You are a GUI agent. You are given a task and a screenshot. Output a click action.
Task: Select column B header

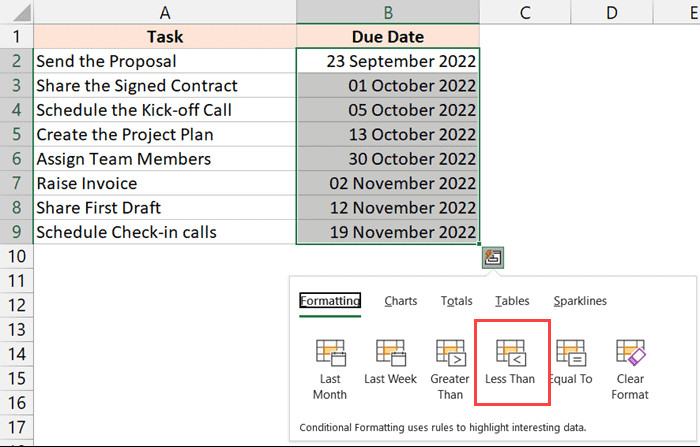pyautogui.click(x=388, y=12)
